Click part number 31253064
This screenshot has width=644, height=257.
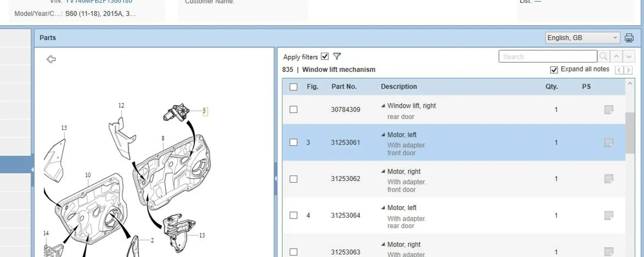click(x=345, y=215)
